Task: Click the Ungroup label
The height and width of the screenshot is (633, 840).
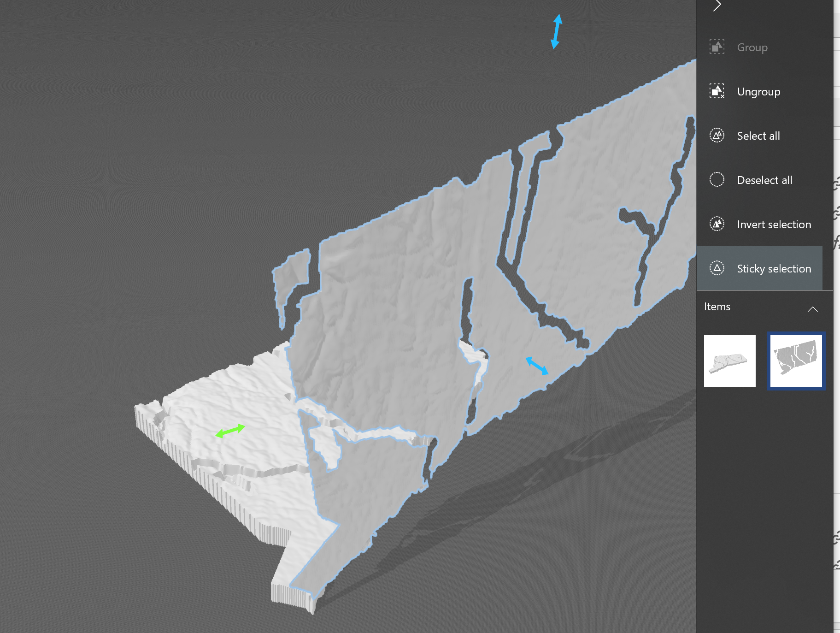Action: pyautogui.click(x=758, y=92)
